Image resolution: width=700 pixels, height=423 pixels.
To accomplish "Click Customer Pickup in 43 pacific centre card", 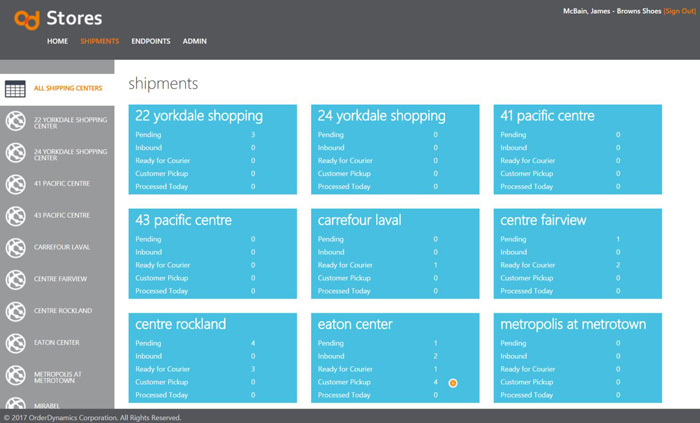I will 196,278.
